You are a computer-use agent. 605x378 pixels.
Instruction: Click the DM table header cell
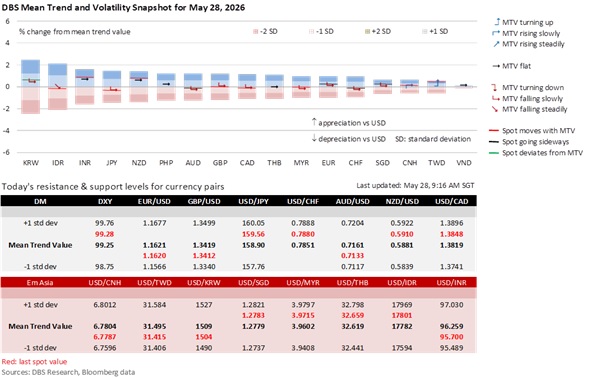(x=40, y=201)
